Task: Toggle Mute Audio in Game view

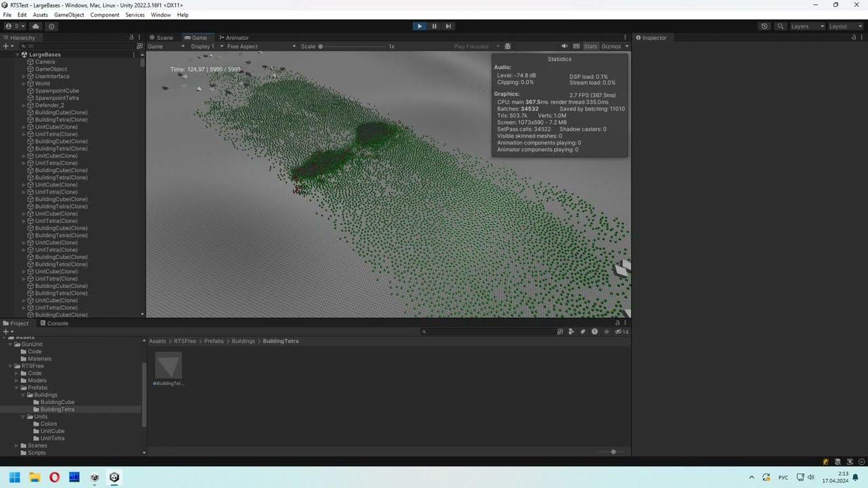Action: click(x=564, y=47)
